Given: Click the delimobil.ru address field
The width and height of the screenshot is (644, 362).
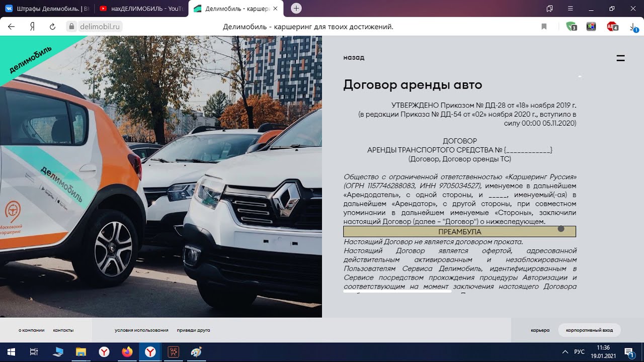Looking at the screenshot, I should tap(100, 27).
